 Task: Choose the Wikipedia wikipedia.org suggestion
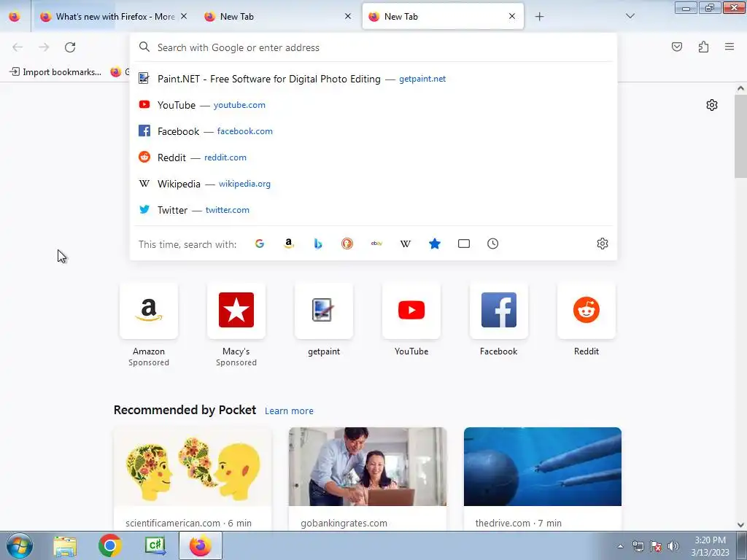coord(373,184)
